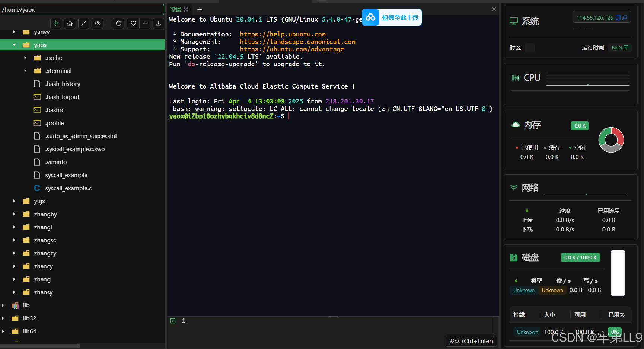This screenshot has height=349, width=644.
Task: Open the https://ubuntu.com/advantage link
Action: click(x=292, y=49)
